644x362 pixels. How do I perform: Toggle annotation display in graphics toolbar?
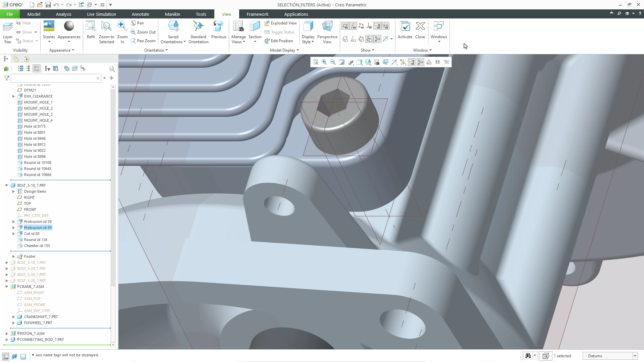[412, 62]
